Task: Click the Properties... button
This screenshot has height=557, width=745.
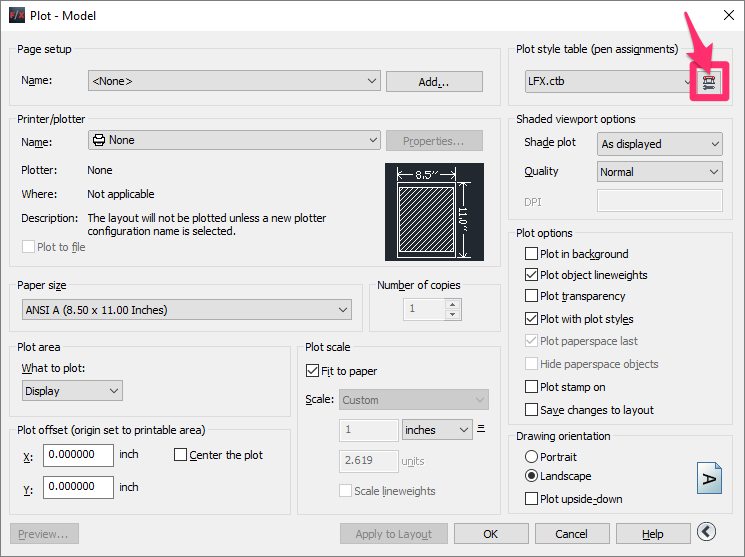Action: (x=434, y=141)
